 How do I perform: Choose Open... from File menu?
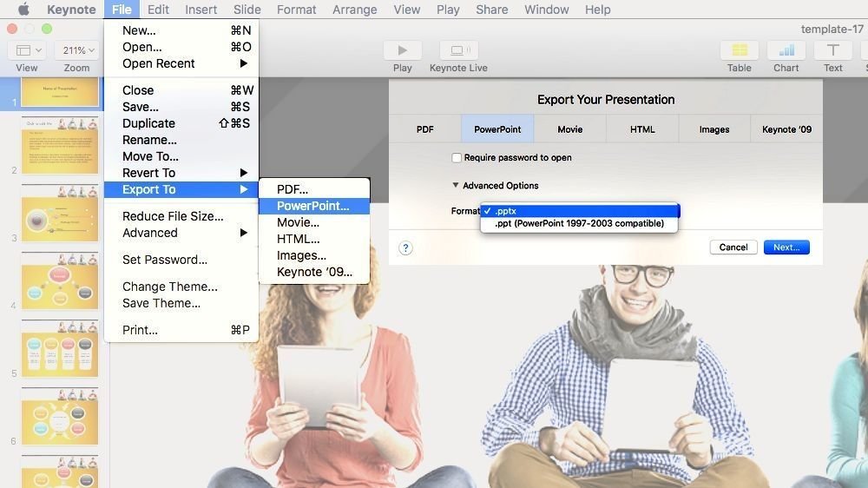pos(181,47)
